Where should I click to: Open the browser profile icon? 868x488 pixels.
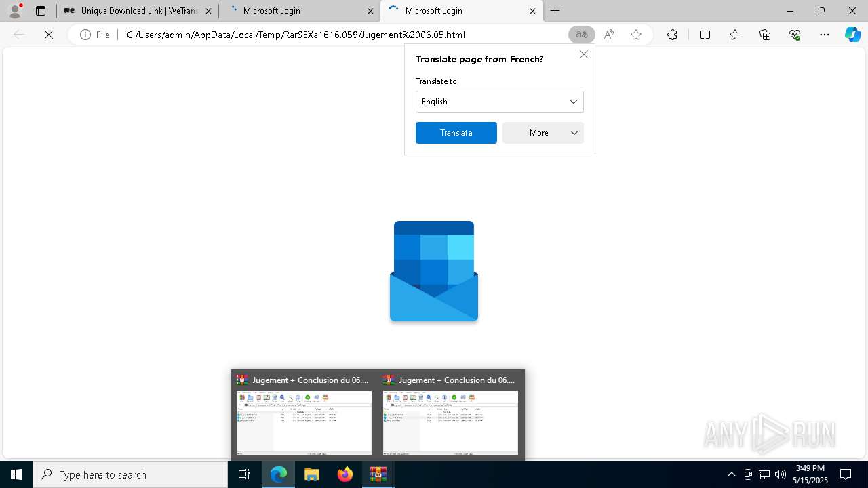(15, 11)
